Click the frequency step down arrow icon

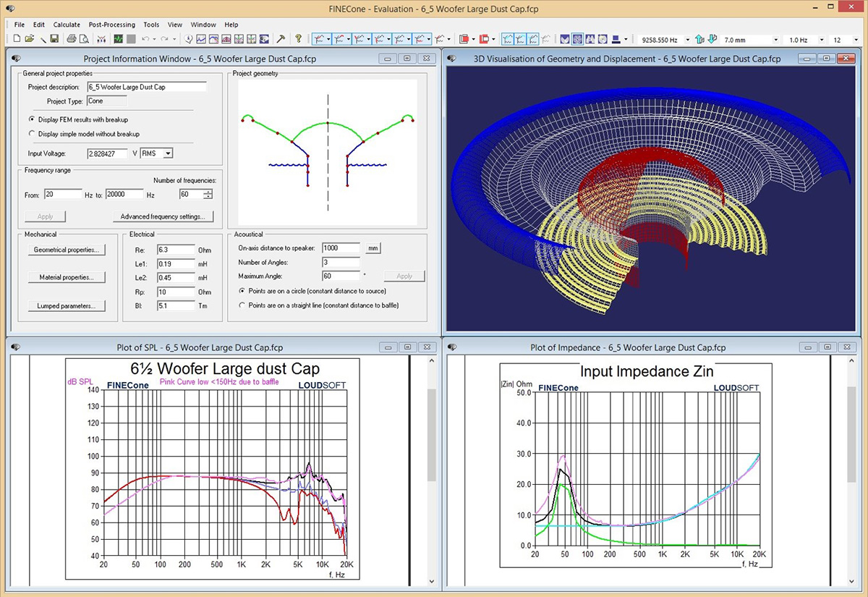click(712, 38)
